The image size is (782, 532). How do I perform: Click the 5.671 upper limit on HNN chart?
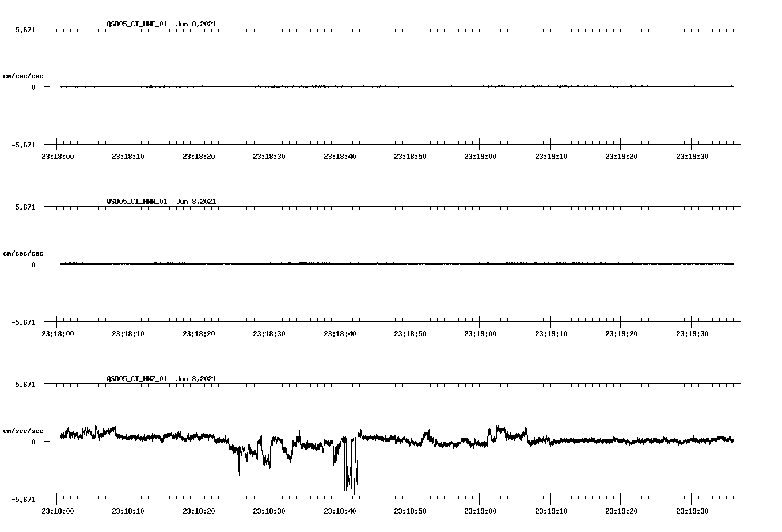25,207
